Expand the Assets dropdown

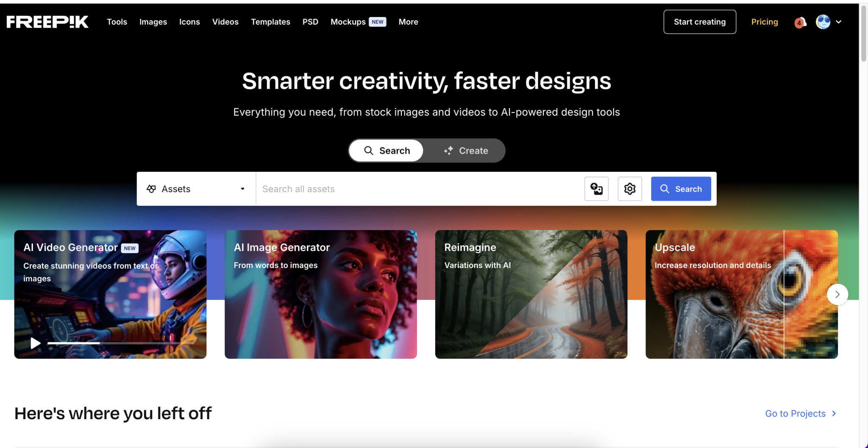[196, 189]
